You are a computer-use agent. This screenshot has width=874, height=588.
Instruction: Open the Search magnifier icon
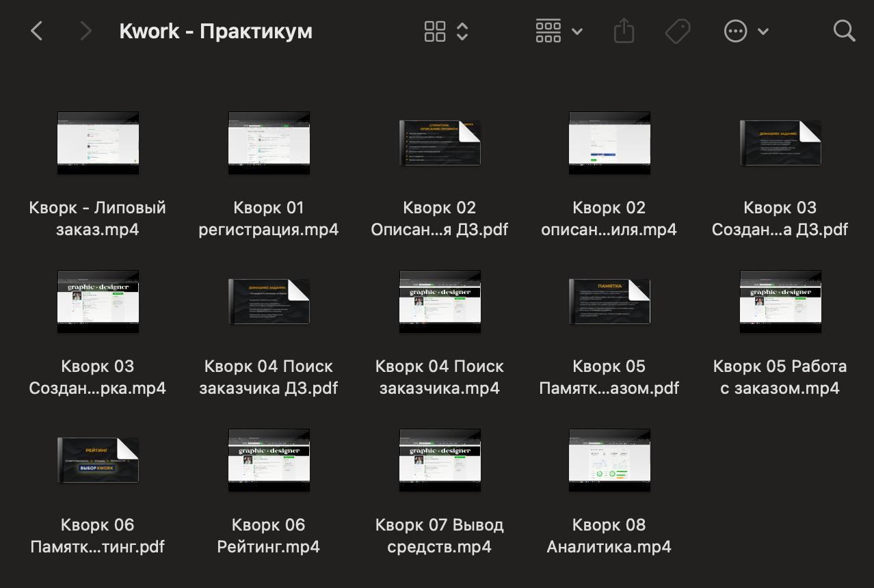point(845,31)
